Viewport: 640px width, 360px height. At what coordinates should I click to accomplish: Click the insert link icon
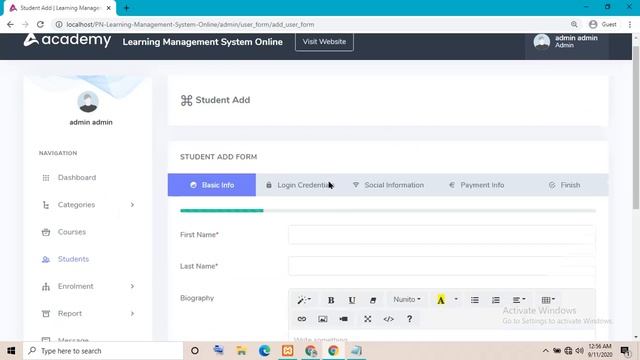(302, 319)
